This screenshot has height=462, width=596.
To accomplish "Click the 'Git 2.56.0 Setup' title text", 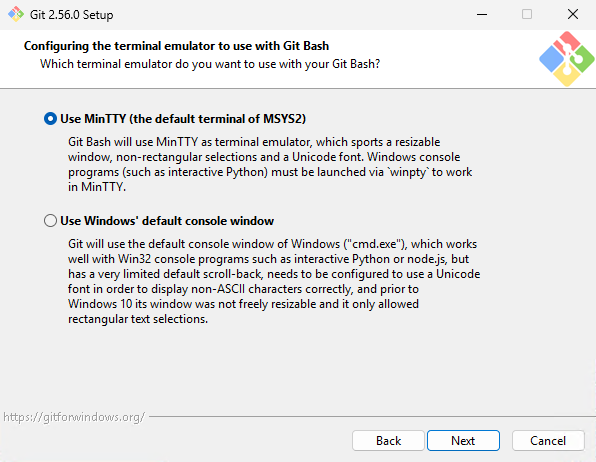I will [71, 15].
